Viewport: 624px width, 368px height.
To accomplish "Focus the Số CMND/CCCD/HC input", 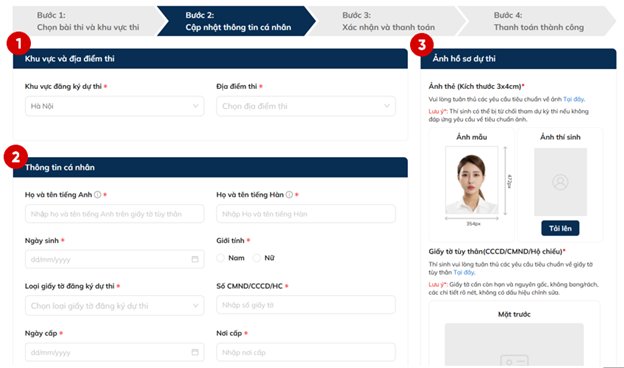I will (306, 305).
